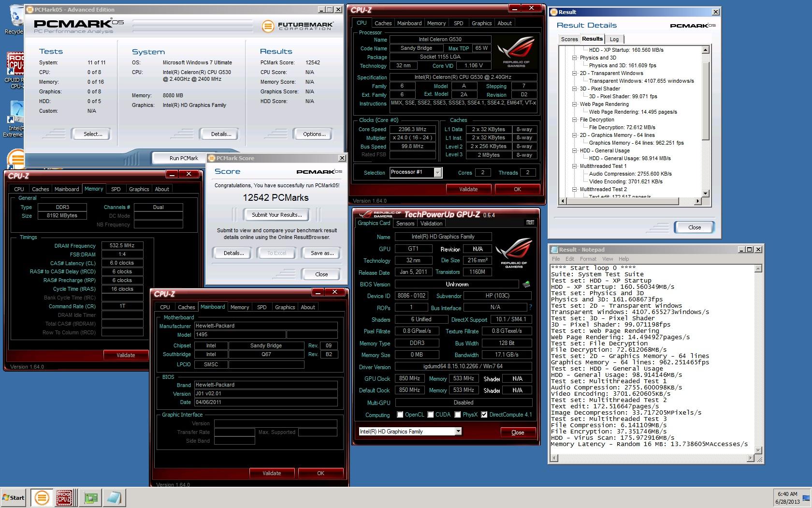Click the Result - Notepad title bar icon
812x508 pixels.
[x=554, y=250]
